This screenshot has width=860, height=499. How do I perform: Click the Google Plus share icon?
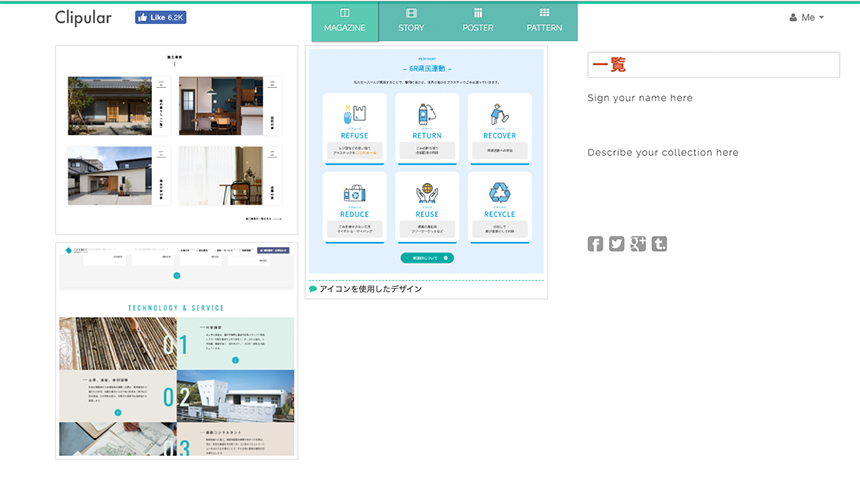(638, 244)
